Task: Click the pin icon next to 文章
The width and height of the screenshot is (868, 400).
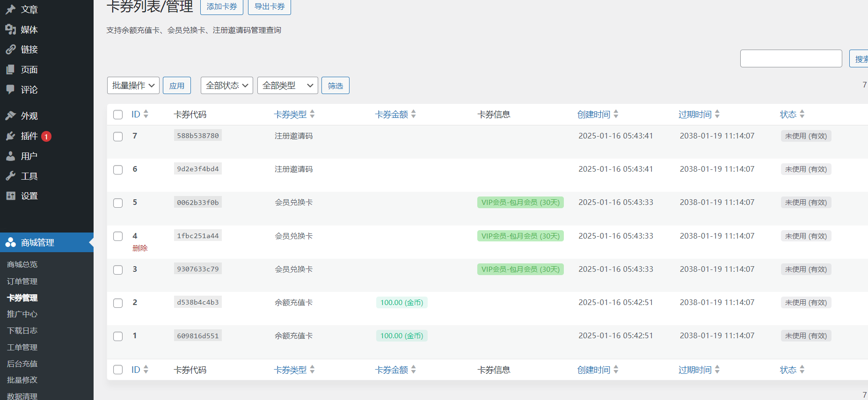Action: pos(10,9)
